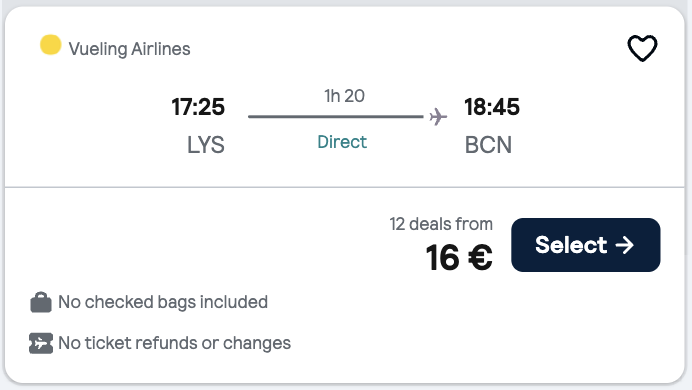Click the yellow Vueling airline logo

(x=51, y=45)
